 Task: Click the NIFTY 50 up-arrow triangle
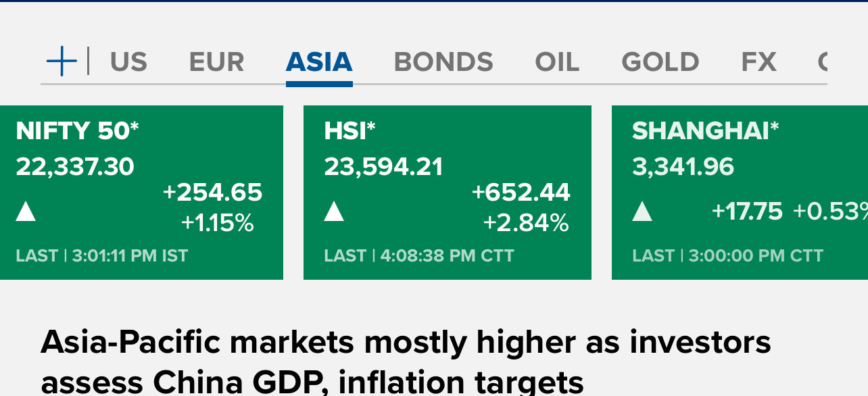26,212
